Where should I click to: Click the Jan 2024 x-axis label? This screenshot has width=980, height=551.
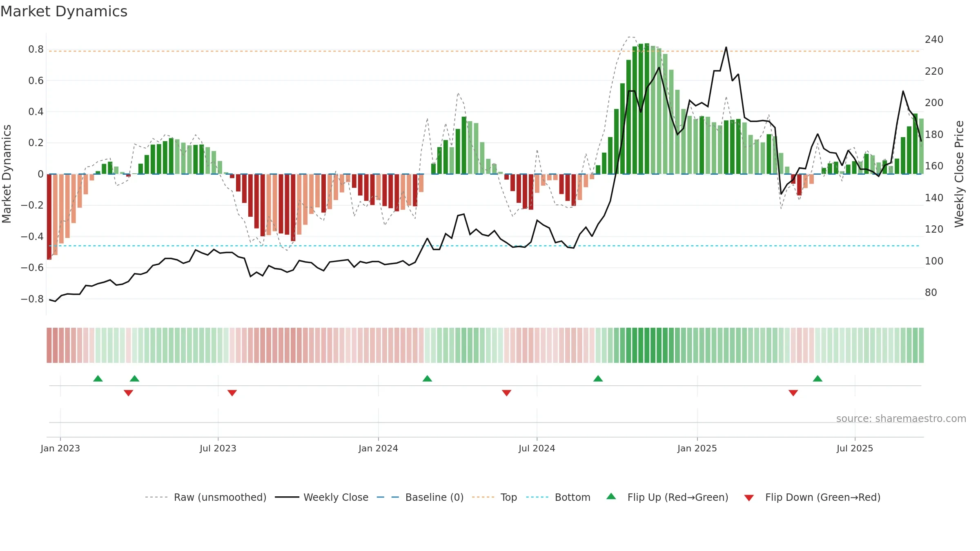coord(378,448)
